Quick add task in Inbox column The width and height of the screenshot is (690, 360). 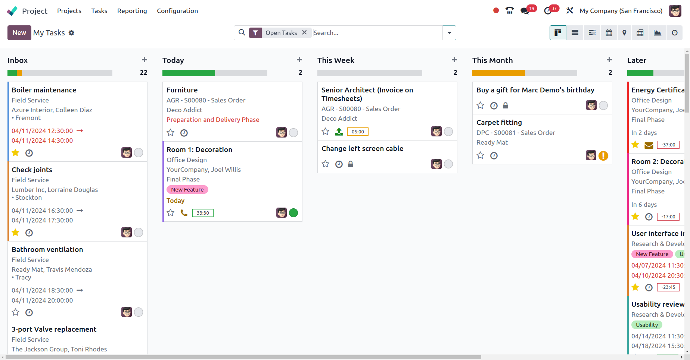tap(144, 60)
